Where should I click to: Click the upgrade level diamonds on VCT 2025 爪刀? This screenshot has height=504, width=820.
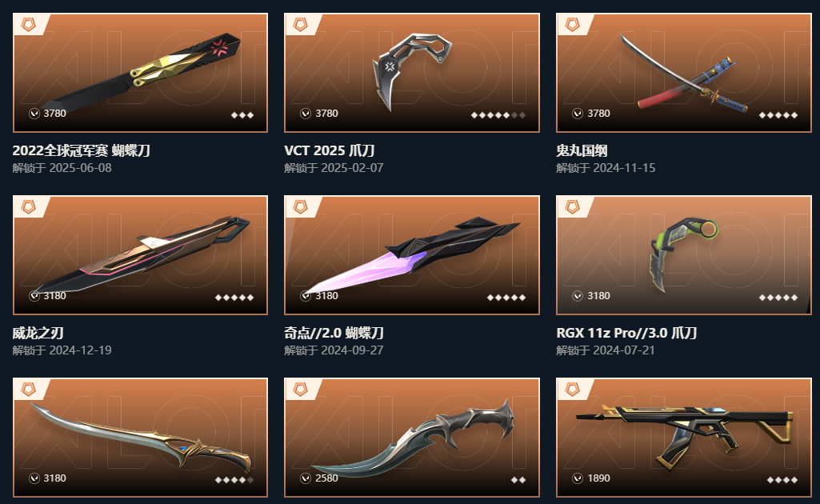498,115
